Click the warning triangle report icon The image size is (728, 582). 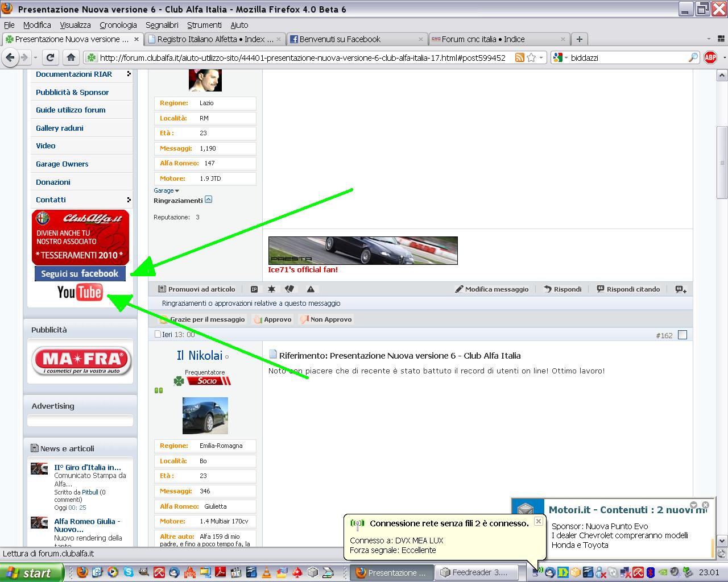(311, 289)
